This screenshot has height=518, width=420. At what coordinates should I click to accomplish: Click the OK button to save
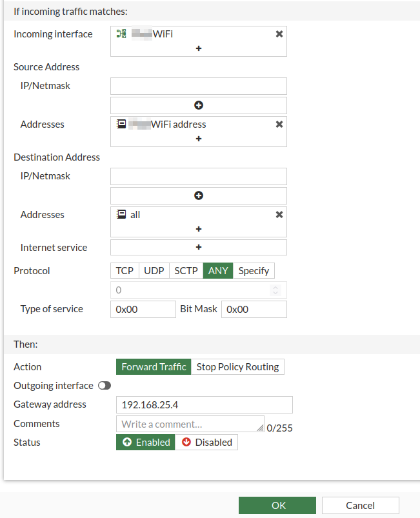click(277, 505)
